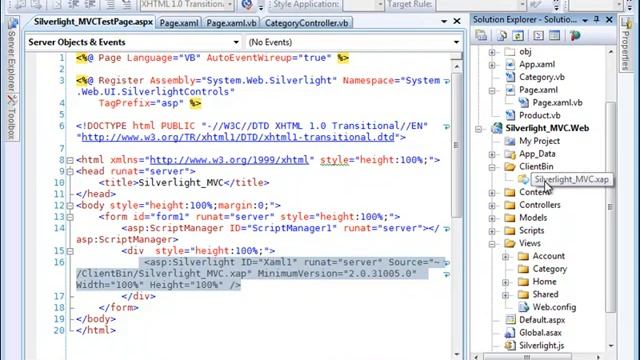Collapse the body tag outlining on line 12
The image size is (640, 360).
(70, 205)
